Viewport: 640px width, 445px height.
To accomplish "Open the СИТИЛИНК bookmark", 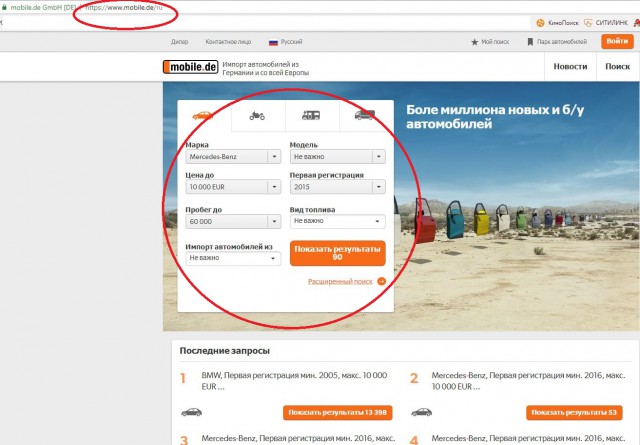I will click(606, 23).
